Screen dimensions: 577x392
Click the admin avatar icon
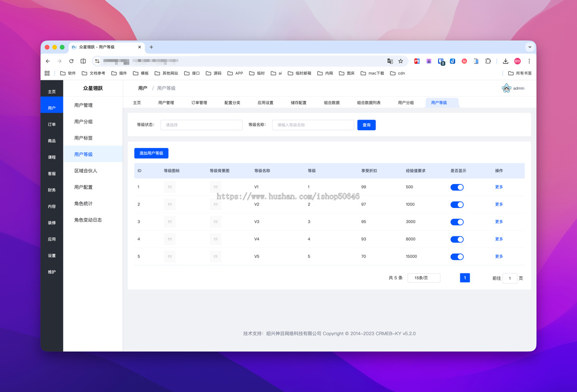click(506, 88)
